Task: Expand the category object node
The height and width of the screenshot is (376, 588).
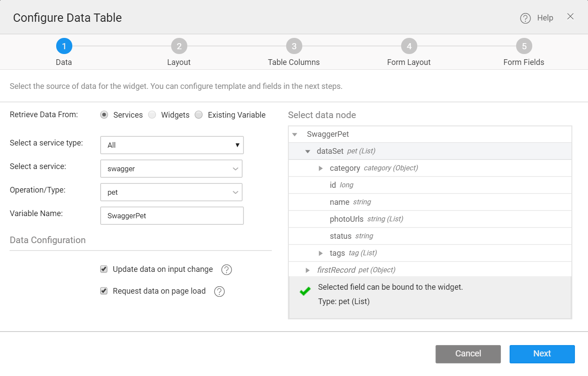Action: click(321, 168)
